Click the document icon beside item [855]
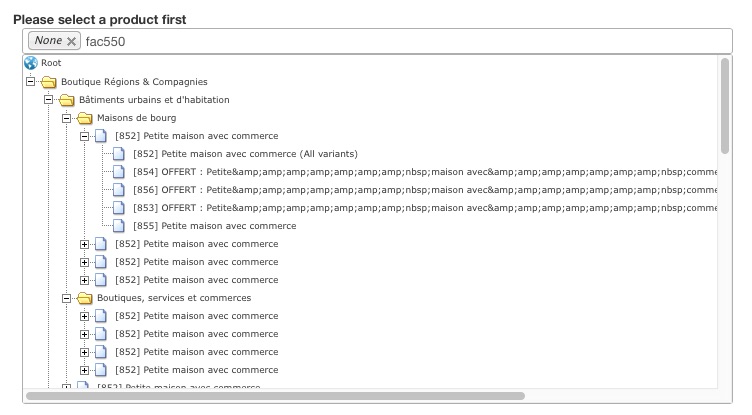Viewport: 752px width, 415px height. coord(120,226)
